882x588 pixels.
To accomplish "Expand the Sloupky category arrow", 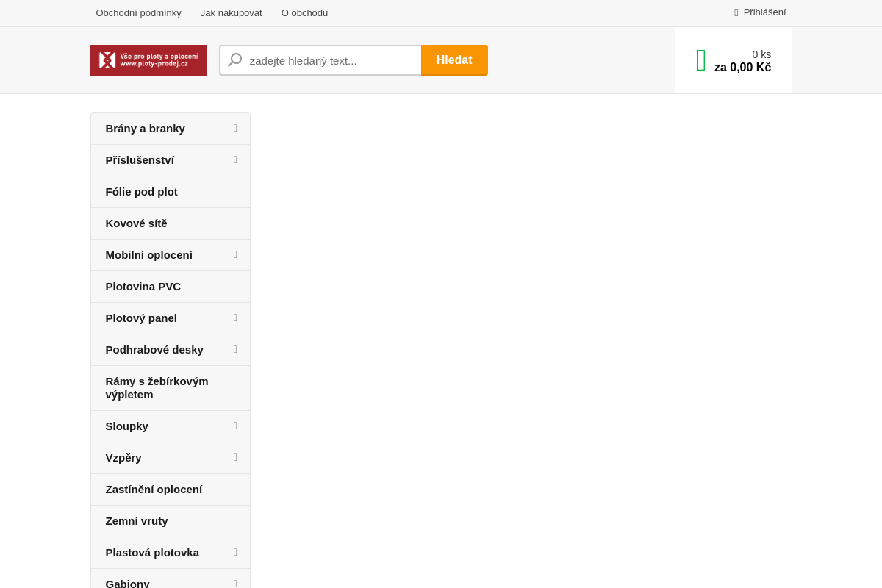I will coord(235,426).
